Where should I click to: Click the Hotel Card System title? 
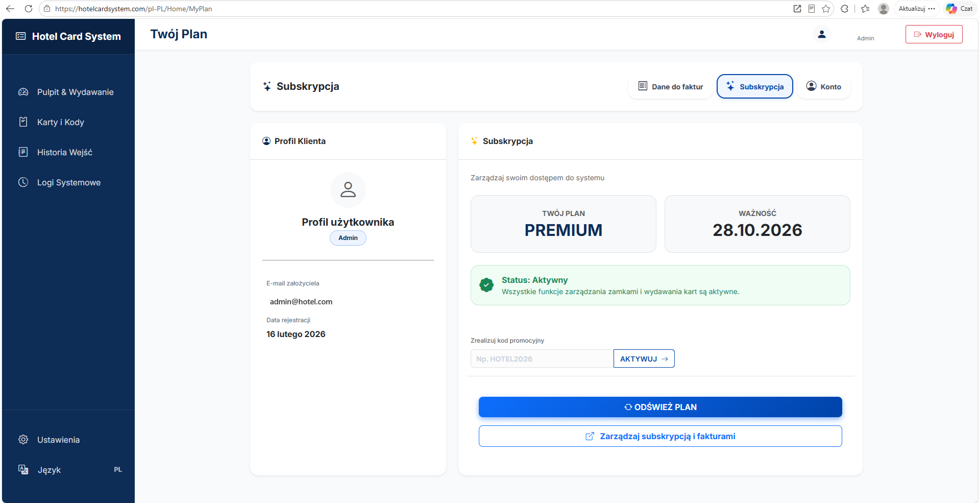point(77,36)
